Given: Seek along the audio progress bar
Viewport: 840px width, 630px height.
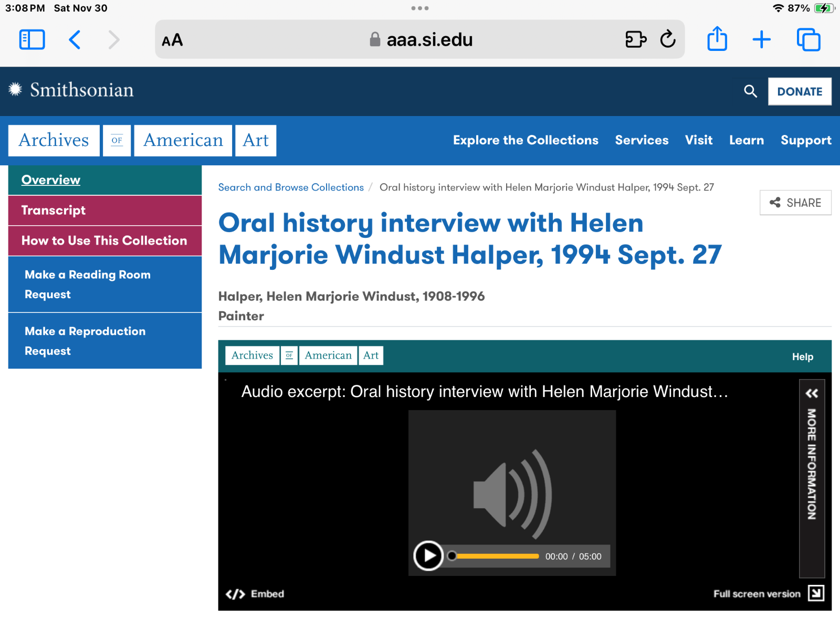Looking at the screenshot, I should tap(496, 556).
